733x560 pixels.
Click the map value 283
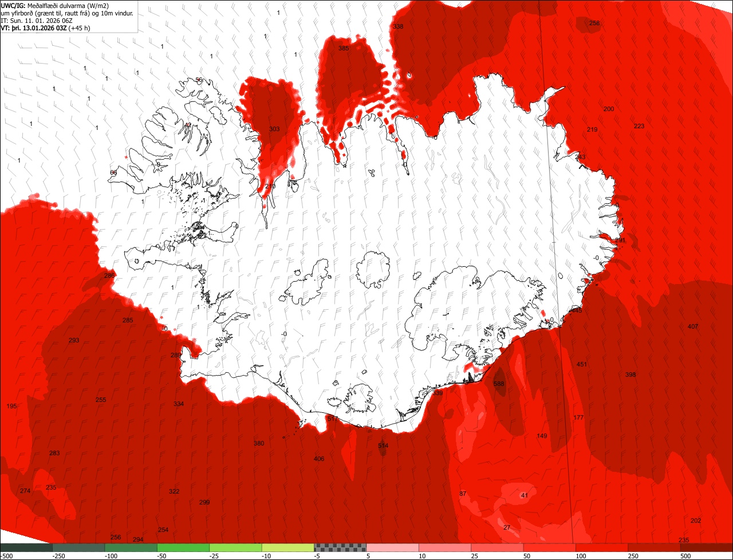[54, 453]
